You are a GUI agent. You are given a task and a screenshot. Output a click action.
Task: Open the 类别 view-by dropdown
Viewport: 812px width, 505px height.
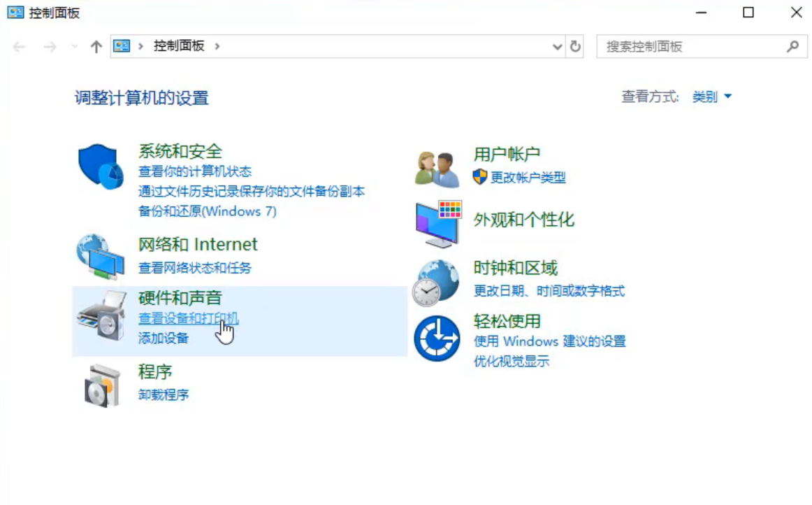point(711,97)
